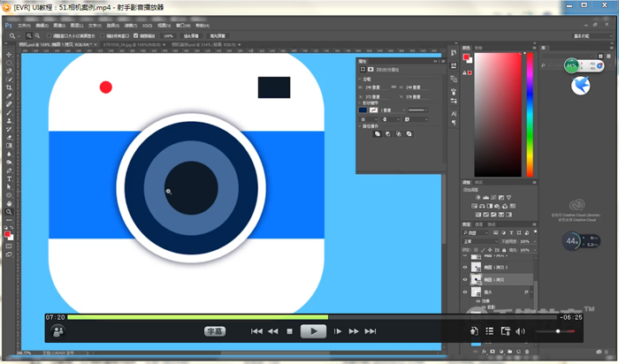The height and width of the screenshot is (364, 619).
Task: Select the Move tool in the toolbar
Action: pos(9,55)
